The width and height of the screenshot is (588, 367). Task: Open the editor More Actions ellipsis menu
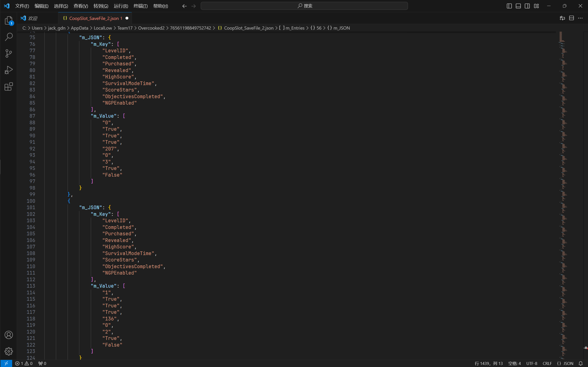[x=580, y=18]
